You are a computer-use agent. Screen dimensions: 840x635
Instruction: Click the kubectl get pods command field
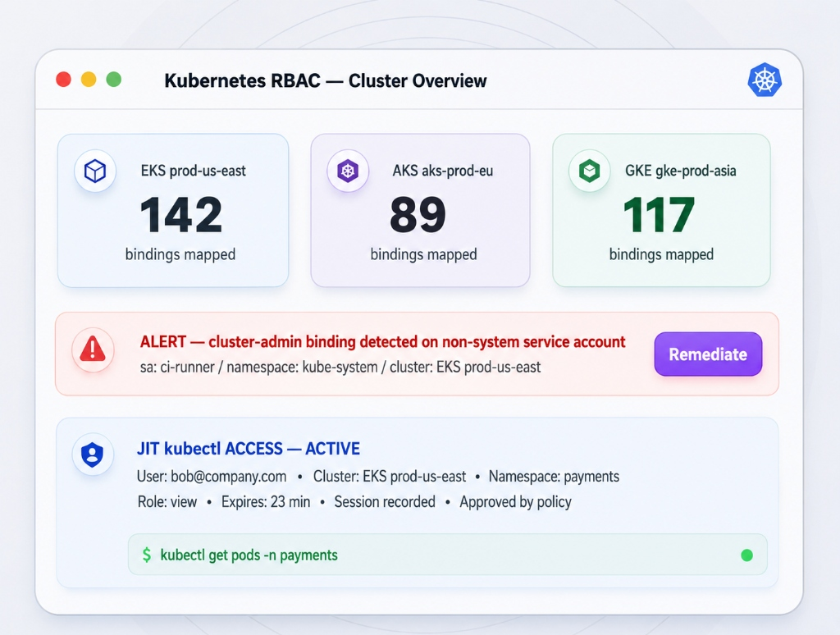coord(447,555)
